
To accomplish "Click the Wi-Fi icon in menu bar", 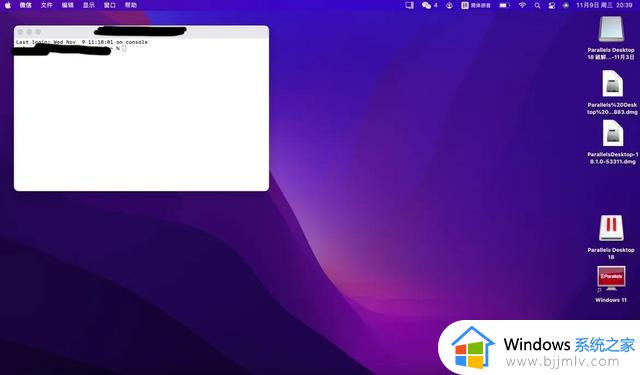I will pos(522,5).
